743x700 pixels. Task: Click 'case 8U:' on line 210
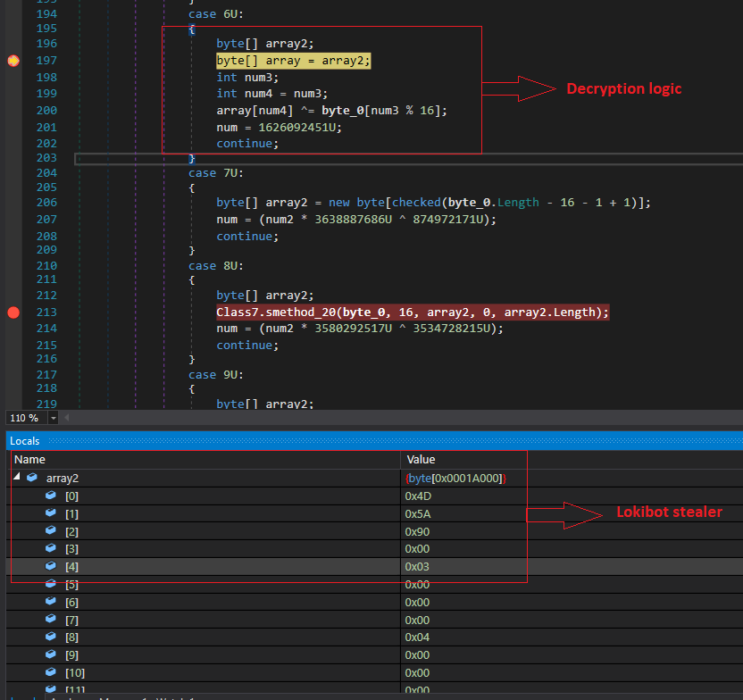pos(215,266)
